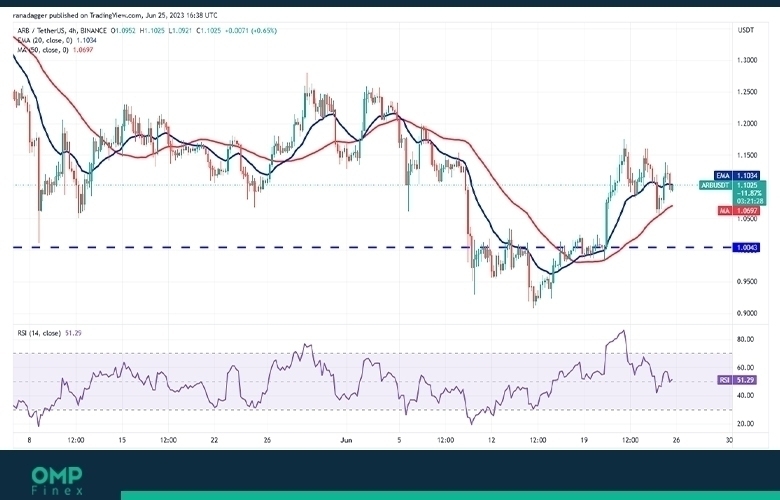This screenshot has width=780, height=500.
Task: Select the MA (50, close, 0) legend entry
Action: pos(55,50)
